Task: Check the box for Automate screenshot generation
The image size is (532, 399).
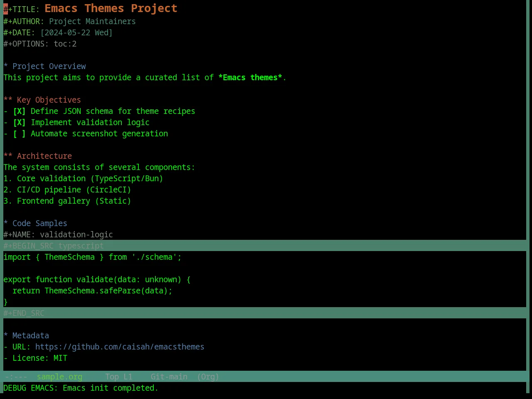Action: pyautogui.click(x=19, y=134)
